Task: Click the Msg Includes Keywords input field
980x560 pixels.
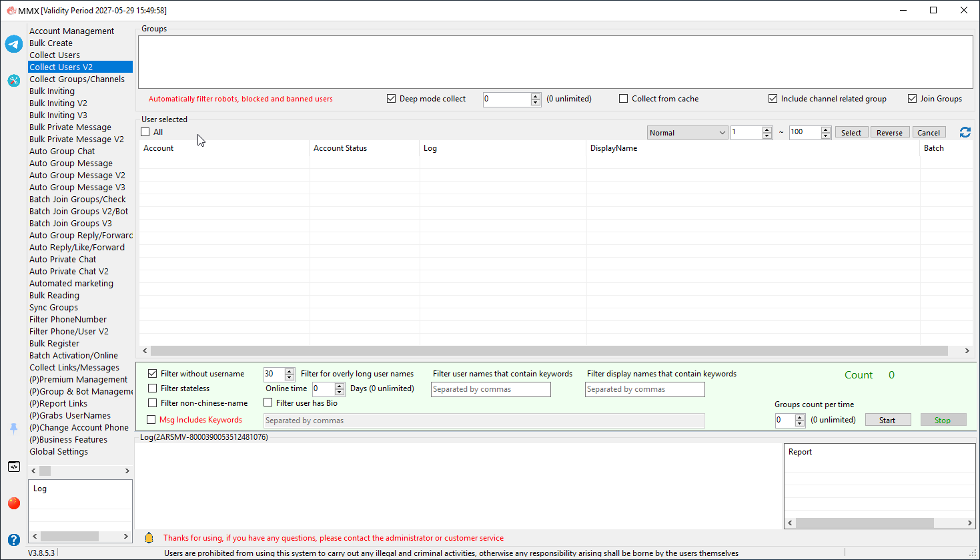Action: click(484, 421)
